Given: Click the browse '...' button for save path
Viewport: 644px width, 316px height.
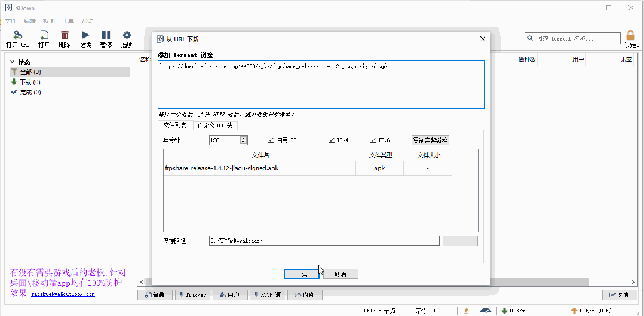Looking at the screenshot, I should [x=459, y=241].
